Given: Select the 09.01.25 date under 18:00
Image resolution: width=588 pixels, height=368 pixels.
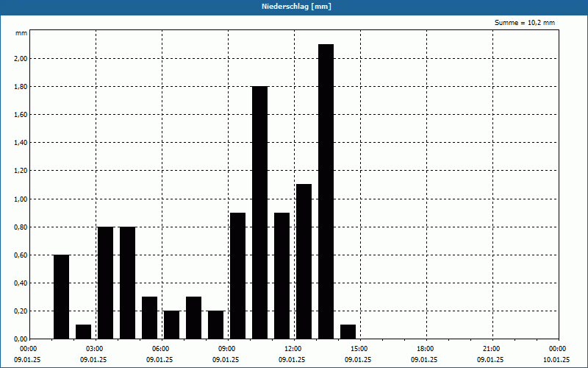Looking at the screenshot, I should [424, 360].
